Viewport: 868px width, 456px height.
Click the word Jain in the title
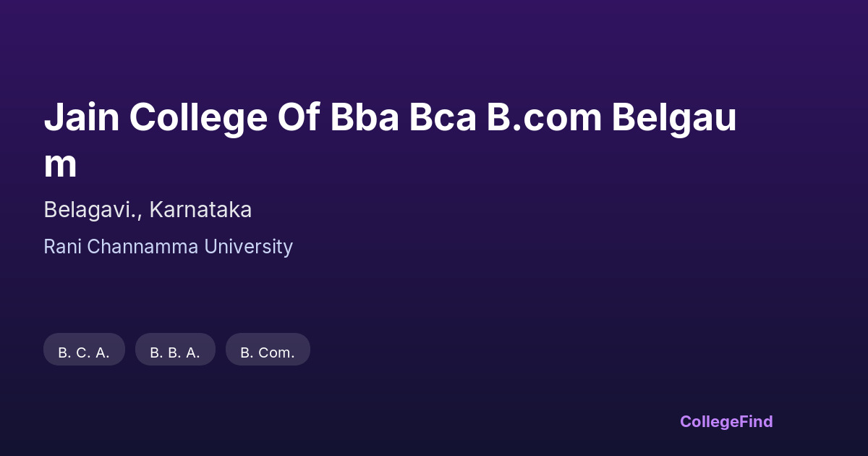tap(81, 117)
